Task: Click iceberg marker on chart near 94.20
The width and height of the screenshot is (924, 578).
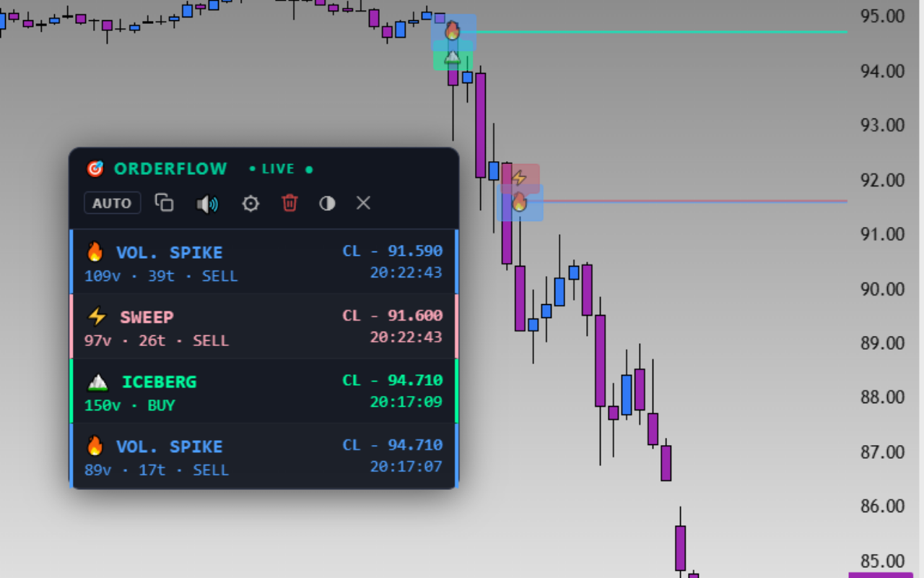Action: click(453, 57)
